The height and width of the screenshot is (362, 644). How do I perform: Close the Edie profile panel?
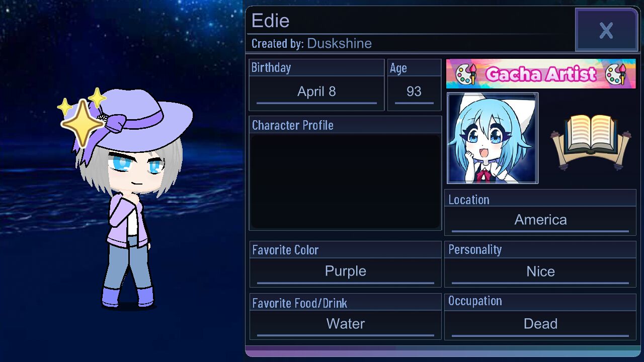click(x=606, y=30)
